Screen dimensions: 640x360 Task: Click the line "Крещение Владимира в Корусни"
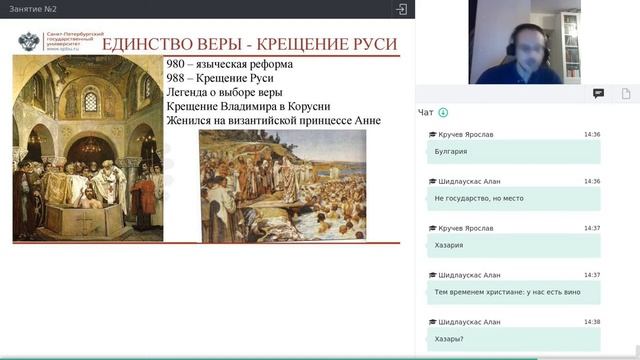(x=248, y=106)
